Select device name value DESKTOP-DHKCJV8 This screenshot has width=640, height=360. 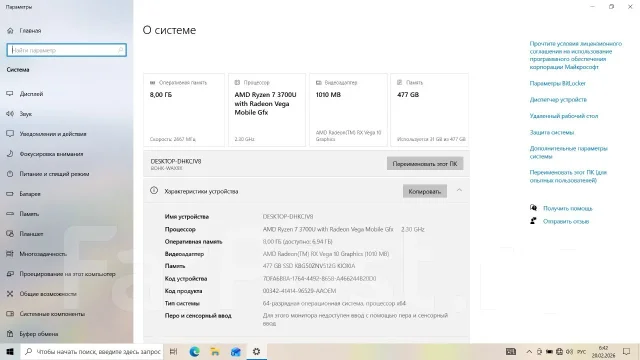point(288,217)
